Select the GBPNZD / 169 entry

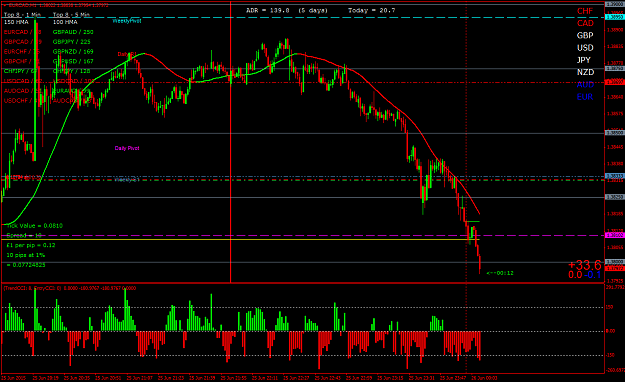point(73,51)
